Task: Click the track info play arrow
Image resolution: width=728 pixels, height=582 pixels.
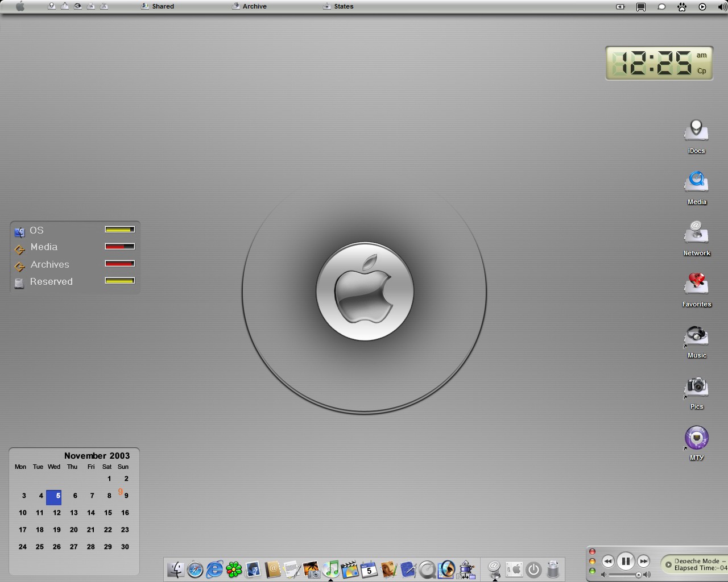Action: point(668,564)
